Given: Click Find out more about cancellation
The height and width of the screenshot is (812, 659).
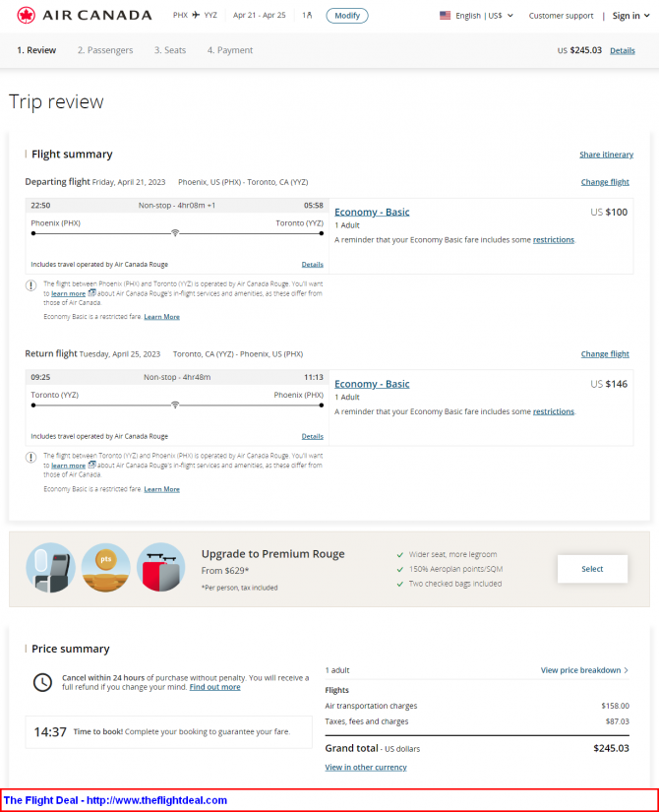Looking at the screenshot, I should click(214, 687).
